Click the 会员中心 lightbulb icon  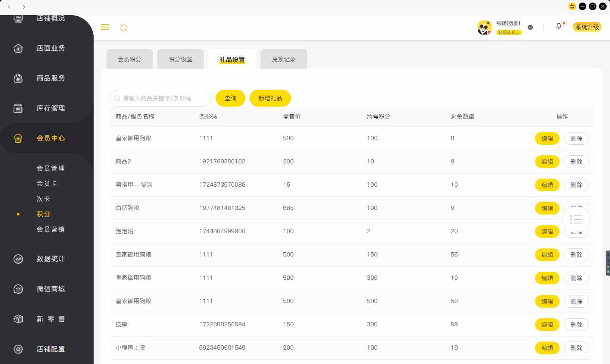(x=18, y=138)
